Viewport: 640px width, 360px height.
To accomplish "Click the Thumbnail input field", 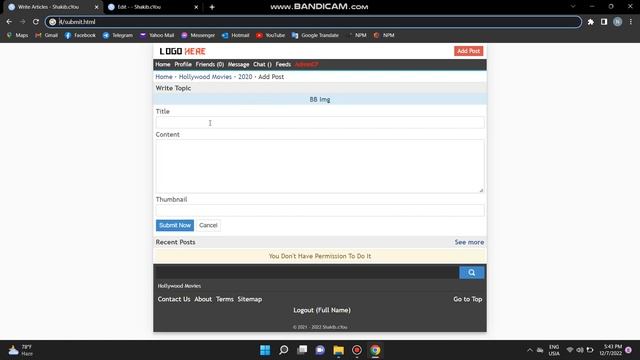I will click(320, 211).
